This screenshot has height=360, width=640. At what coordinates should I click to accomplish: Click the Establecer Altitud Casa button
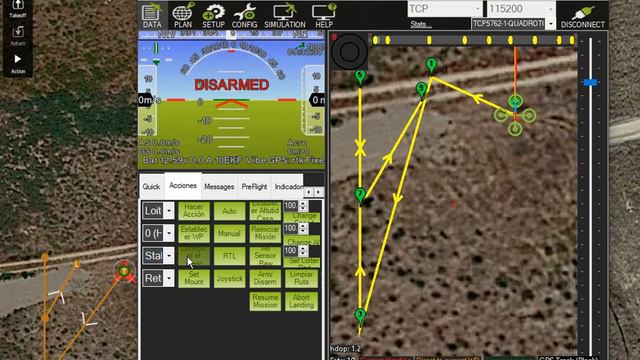[x=265, y=211]
